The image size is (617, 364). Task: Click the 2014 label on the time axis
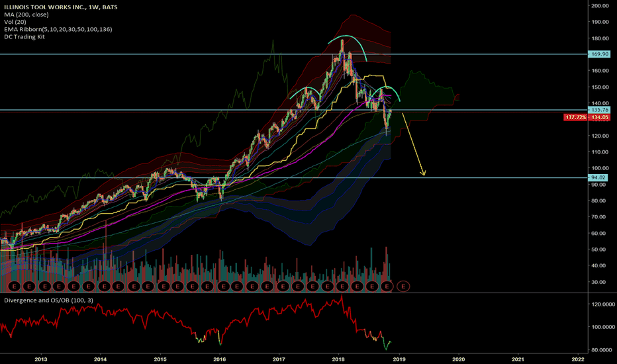click(x=101, y=359)
